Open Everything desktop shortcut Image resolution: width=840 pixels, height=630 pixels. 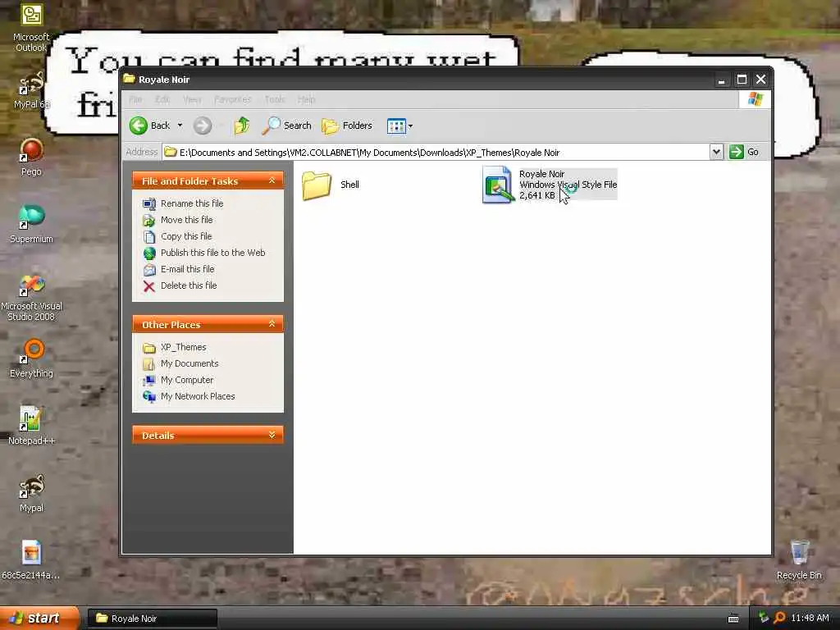[x=31, y=358]
